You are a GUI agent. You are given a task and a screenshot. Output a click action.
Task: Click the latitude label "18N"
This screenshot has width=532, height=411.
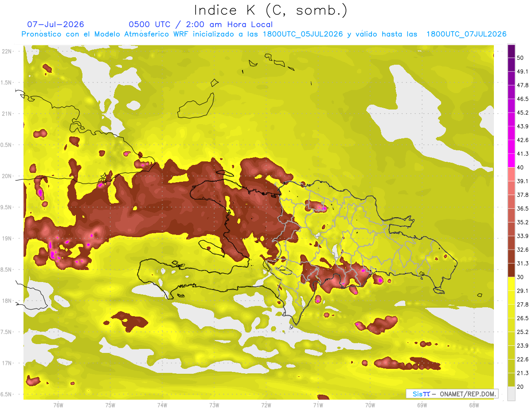coord(7,301)
